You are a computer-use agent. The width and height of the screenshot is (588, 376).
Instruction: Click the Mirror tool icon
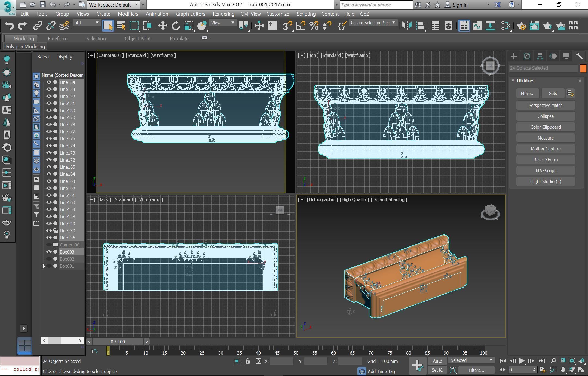click(407, 26)
